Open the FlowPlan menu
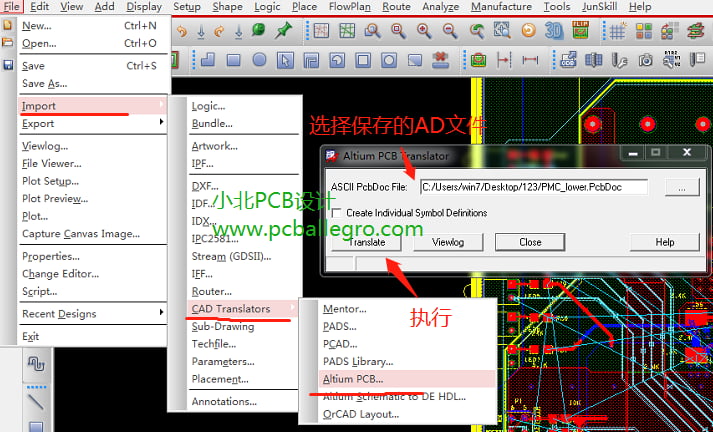Image resolution: width=713 pixels, height=432 pixels. tap(349, 7)
